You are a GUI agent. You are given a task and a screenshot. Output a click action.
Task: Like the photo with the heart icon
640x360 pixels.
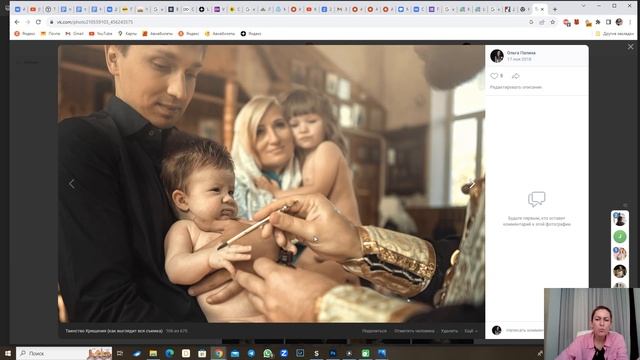coord(494,76)
